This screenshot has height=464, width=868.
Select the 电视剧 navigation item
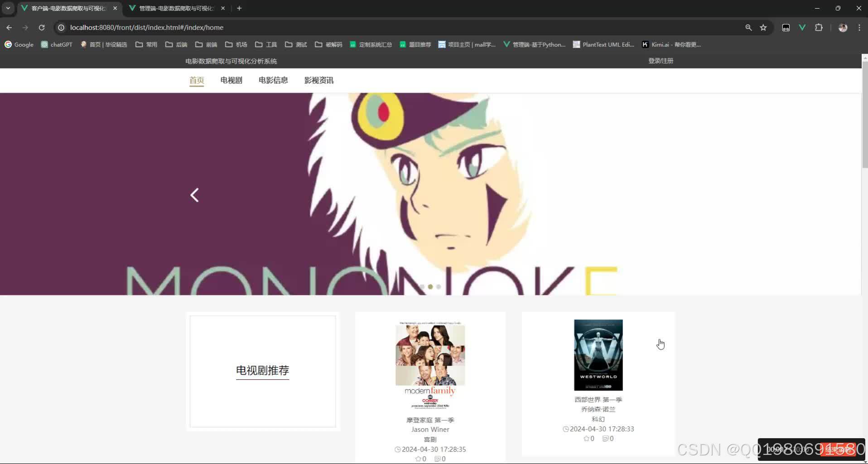coord(231,80)
